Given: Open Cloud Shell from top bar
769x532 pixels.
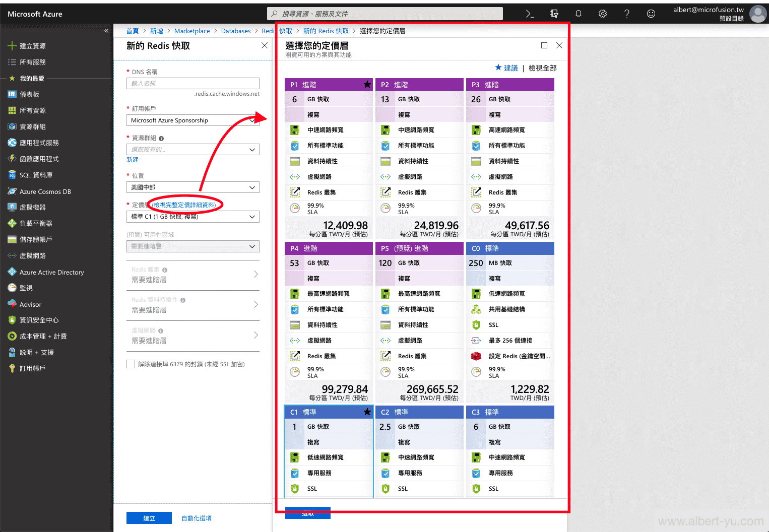Looking at the screenshot, I should [530, 14].
